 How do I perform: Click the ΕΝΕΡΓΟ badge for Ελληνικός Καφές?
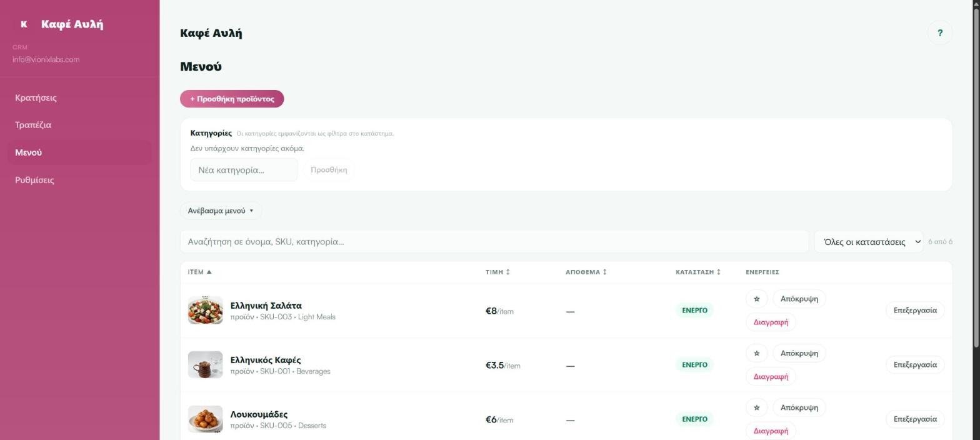(x=694, y=365)
